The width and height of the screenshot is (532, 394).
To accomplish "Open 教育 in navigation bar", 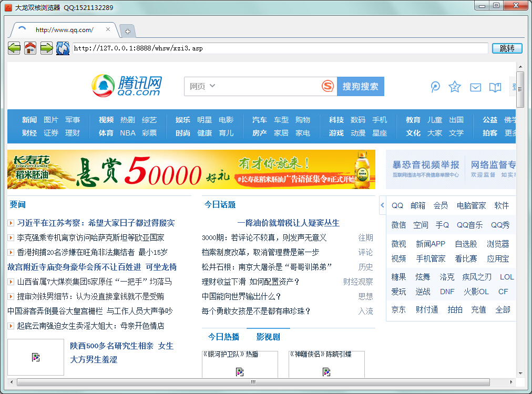I will (413, 120).
